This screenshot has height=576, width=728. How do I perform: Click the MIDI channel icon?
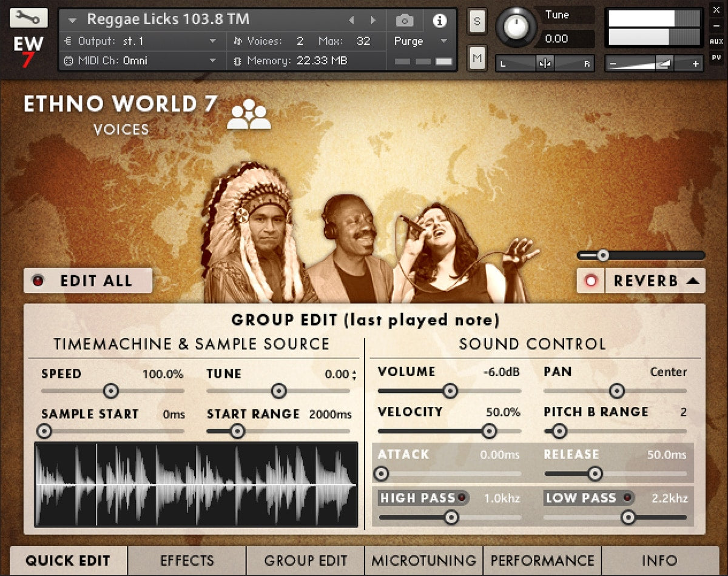(68, 61)
